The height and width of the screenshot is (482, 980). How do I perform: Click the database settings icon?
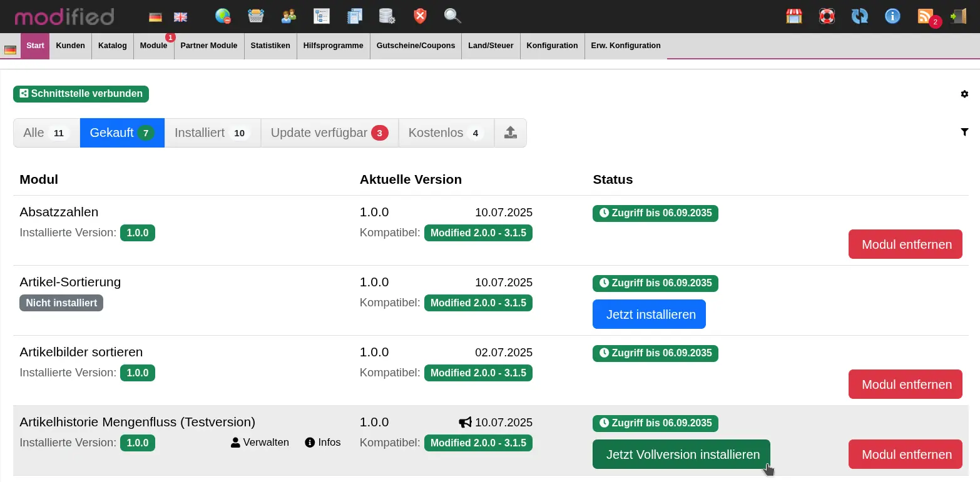coord(387,16)
